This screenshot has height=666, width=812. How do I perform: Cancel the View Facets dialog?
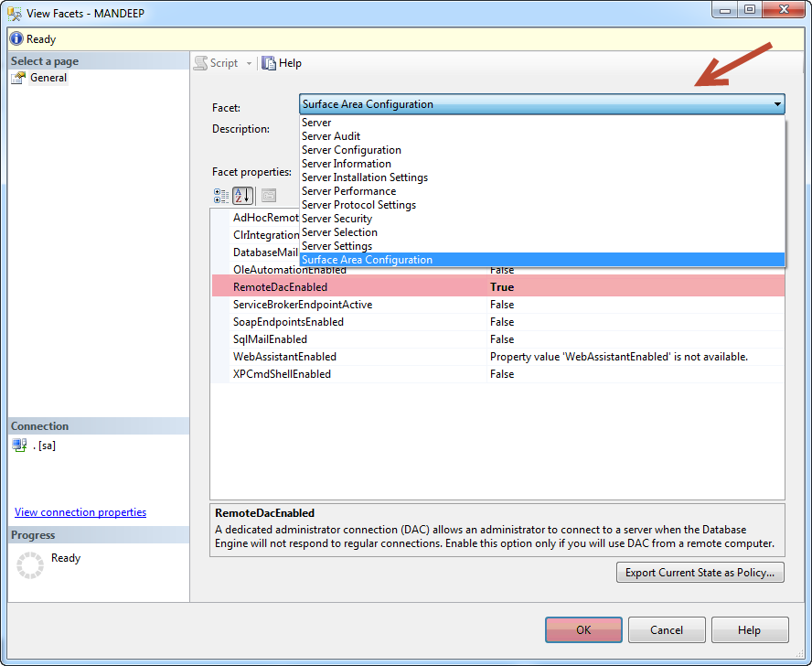[667, 630]
